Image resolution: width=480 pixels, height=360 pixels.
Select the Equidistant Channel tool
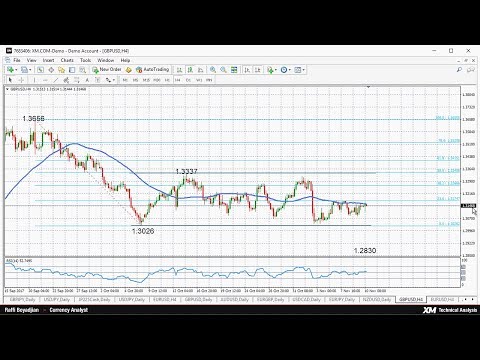click(66, 80)
